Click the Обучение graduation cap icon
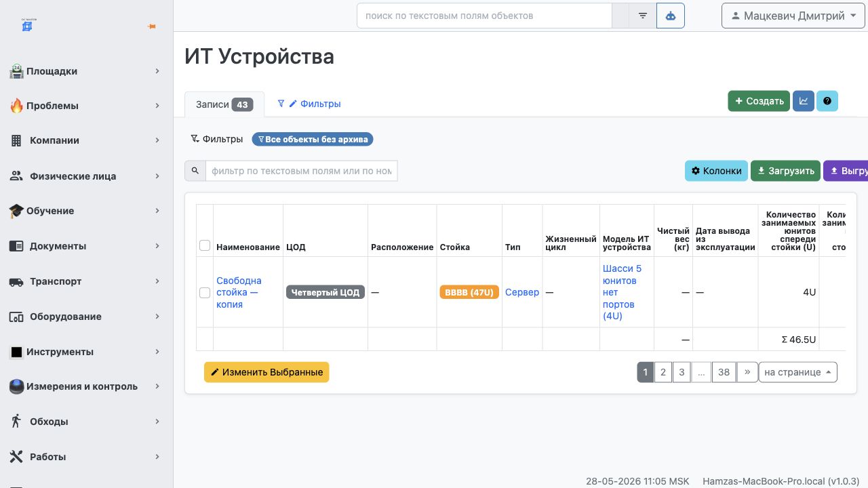Image resolution: width=868 pixels, height=488 pixels. pyautogui.click(x=16, y=211)
